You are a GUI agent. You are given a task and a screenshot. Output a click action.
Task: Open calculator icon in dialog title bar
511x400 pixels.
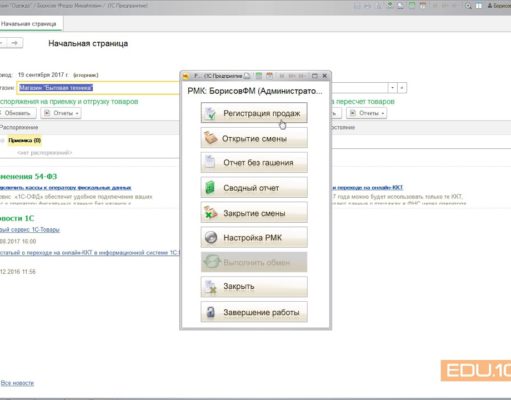click(259, 76)
